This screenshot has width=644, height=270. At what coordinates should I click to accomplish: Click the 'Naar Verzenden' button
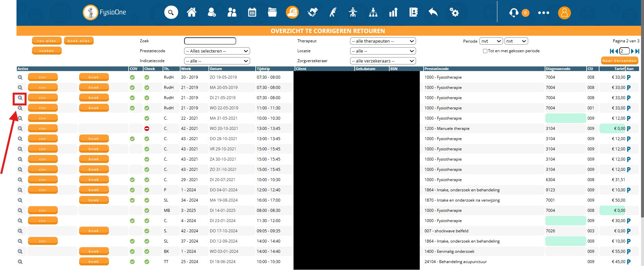pos(619,61)
